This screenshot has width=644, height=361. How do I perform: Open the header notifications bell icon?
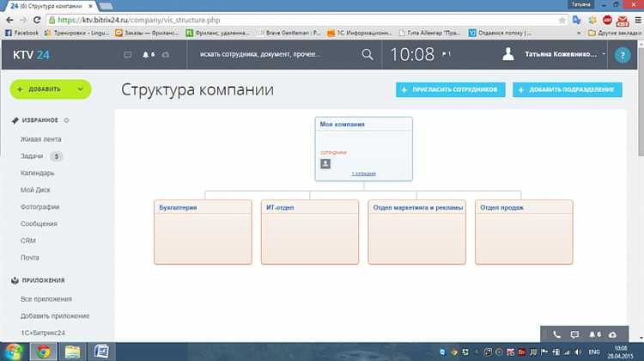click(148, 54)
